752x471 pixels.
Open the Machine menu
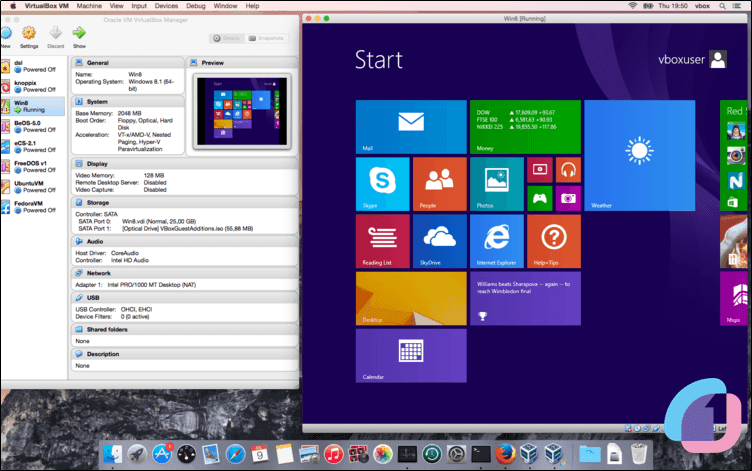(x=89, y=6)
